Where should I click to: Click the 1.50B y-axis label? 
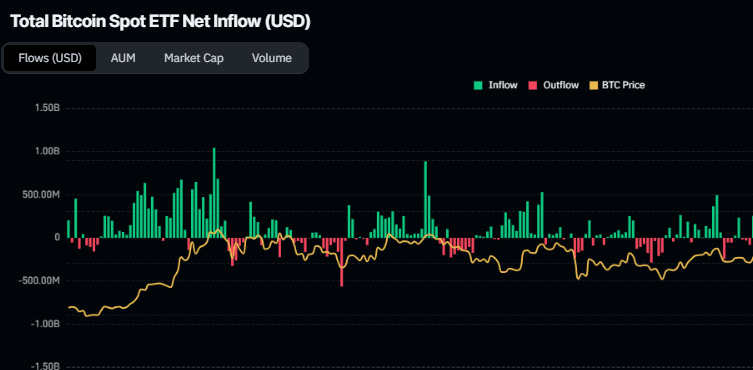tap(48, 108)
